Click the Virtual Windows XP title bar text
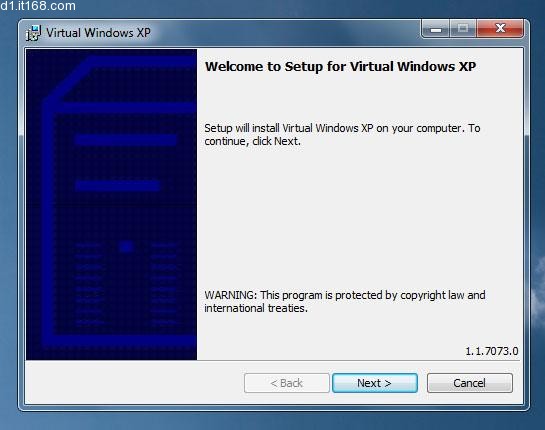545x430 pixels. pyautogui.click(x=98, y=33)
